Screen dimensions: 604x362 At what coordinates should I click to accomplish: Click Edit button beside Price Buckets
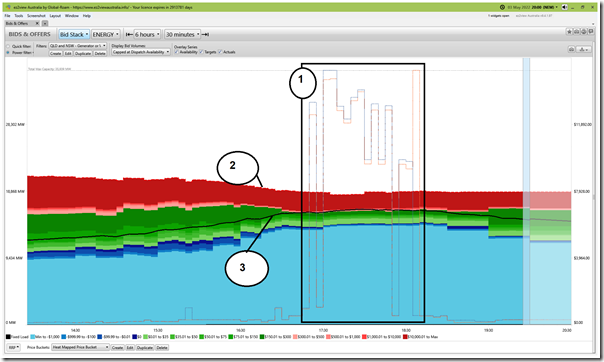pyautogui.click(x=130, y=347)
